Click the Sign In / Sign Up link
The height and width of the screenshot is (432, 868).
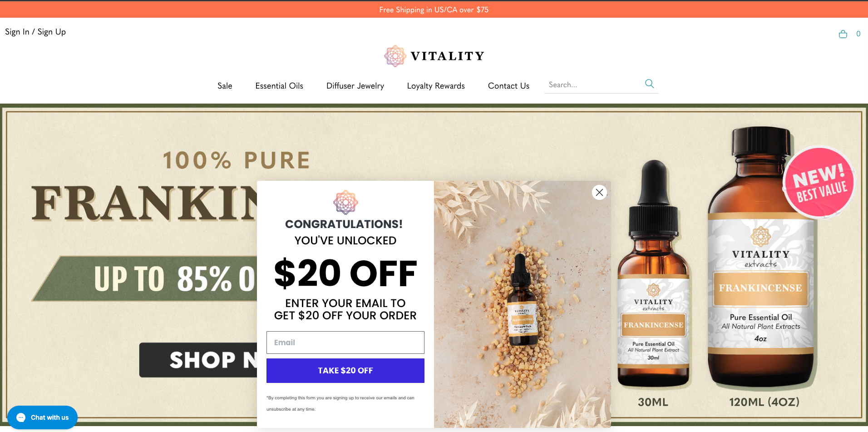pos(35,32)
